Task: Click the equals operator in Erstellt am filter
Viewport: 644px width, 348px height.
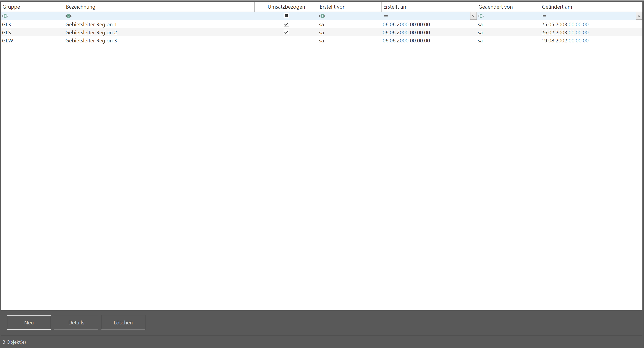Action: [x=386, y=16]
